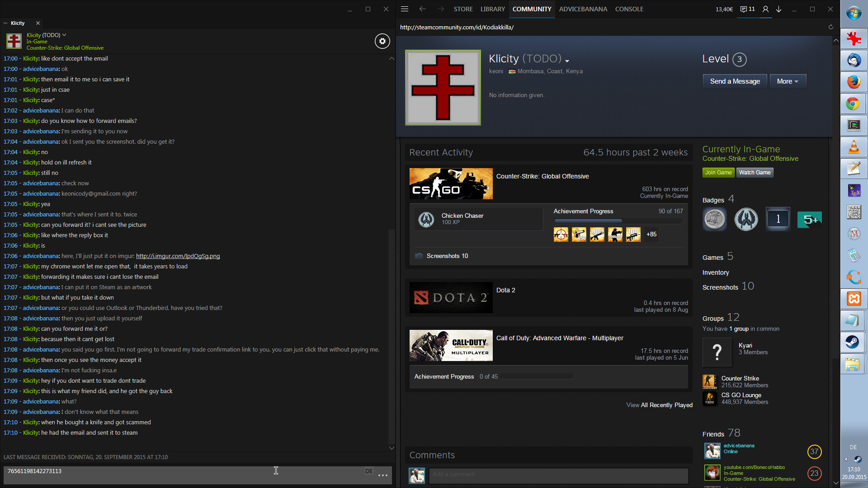Open the More dropdown on profile
This screenshot has height=488, width=868.
[x=788, y=81]
